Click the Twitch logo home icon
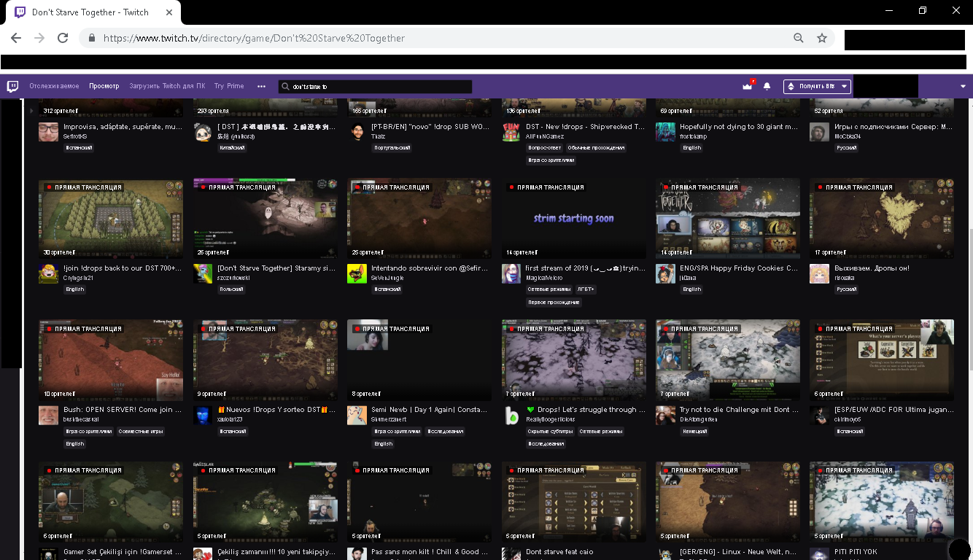 click(x=12, y=86)
